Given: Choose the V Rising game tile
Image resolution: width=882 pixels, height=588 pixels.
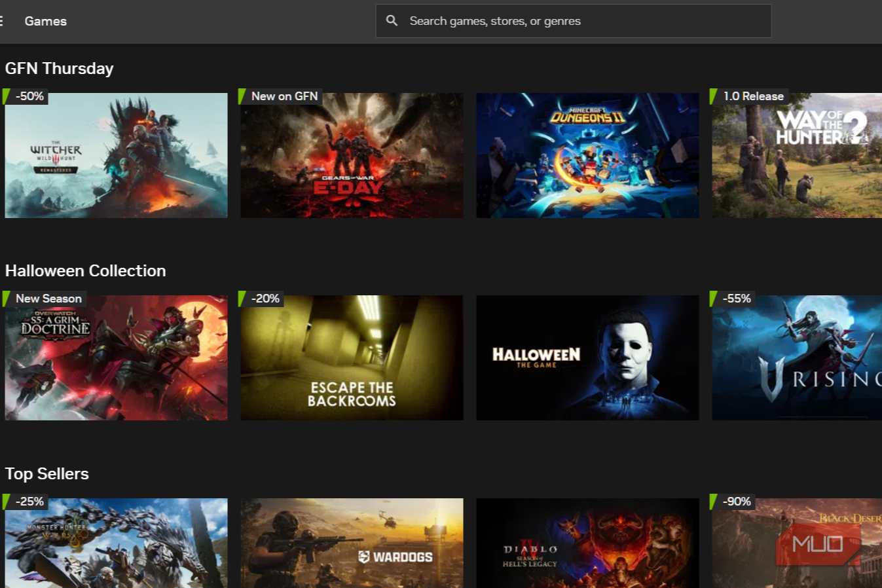Looking at the screenshot, I should tap(797, 358).
